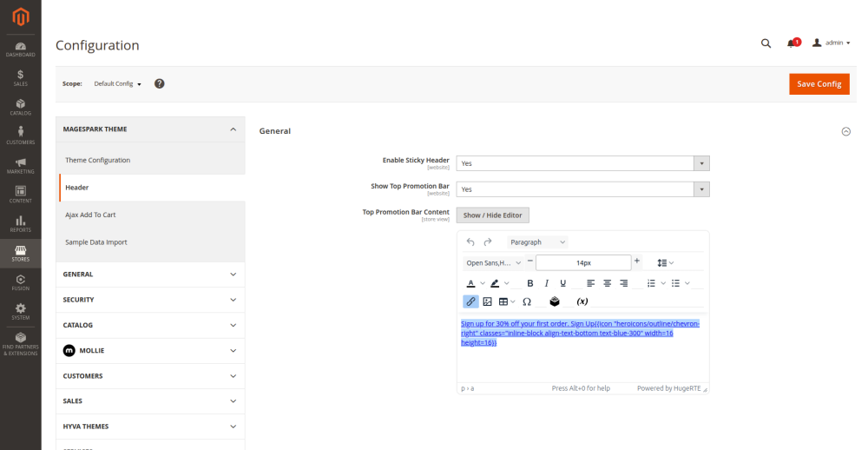Click the Save Config button
The width and height of the screenshot is (868, 450).
(819, 83)
